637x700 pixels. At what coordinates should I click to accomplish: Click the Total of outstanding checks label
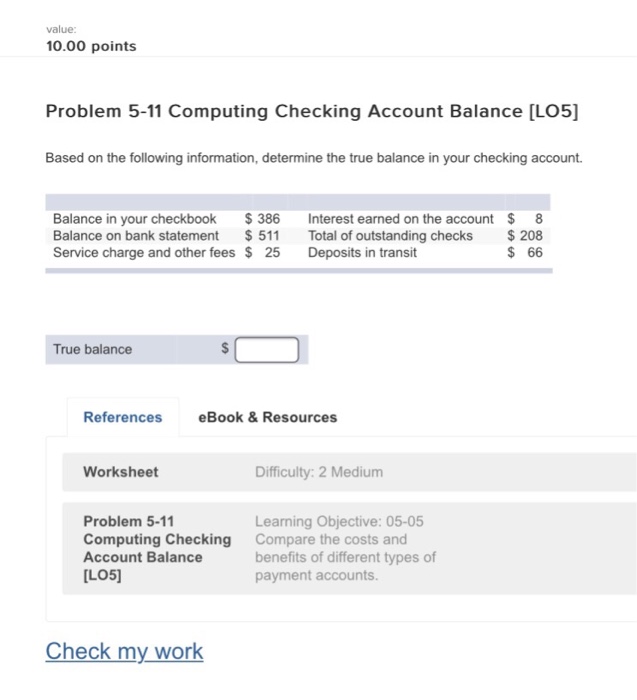(390, 235)
